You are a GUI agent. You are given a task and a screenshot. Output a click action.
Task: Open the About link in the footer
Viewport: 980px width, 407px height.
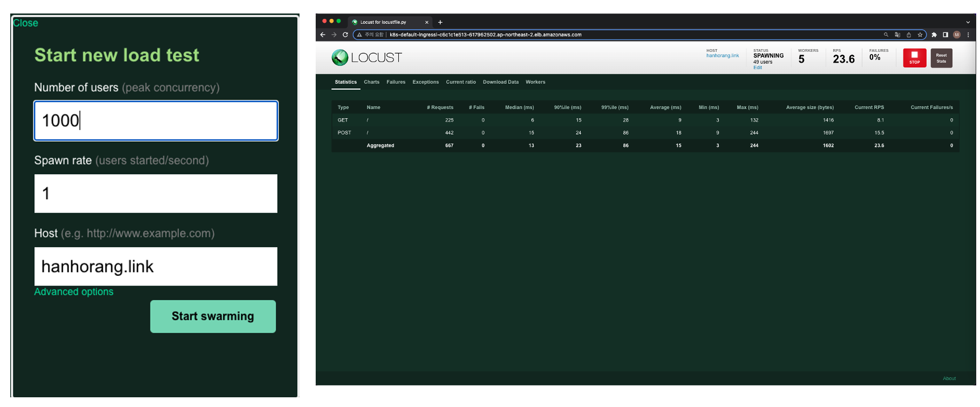[949, 378]
